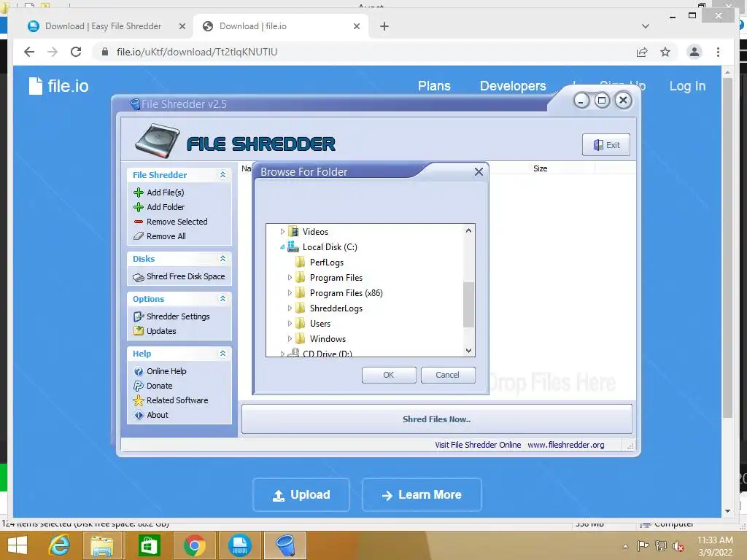Viewport: 747px width, 560px height.
Task: Click the Add File(s) green plus icon
Action: click(x=138, y=192)
